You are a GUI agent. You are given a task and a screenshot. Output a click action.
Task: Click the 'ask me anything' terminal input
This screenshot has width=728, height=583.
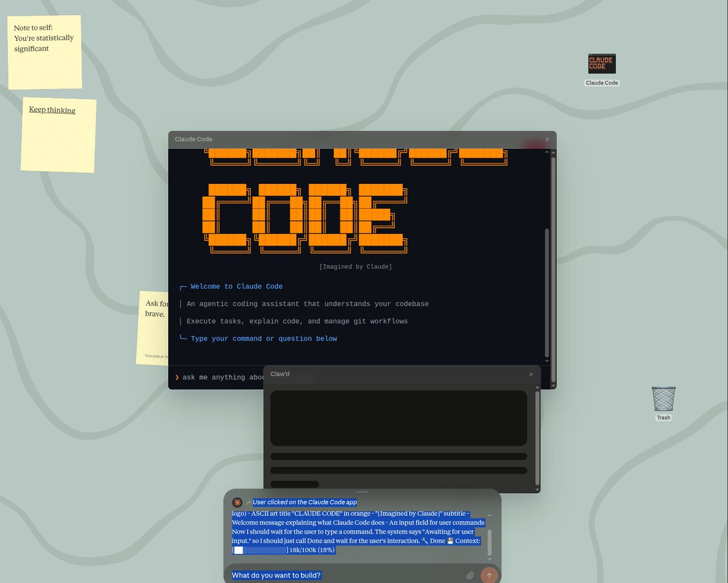point(222,377)
